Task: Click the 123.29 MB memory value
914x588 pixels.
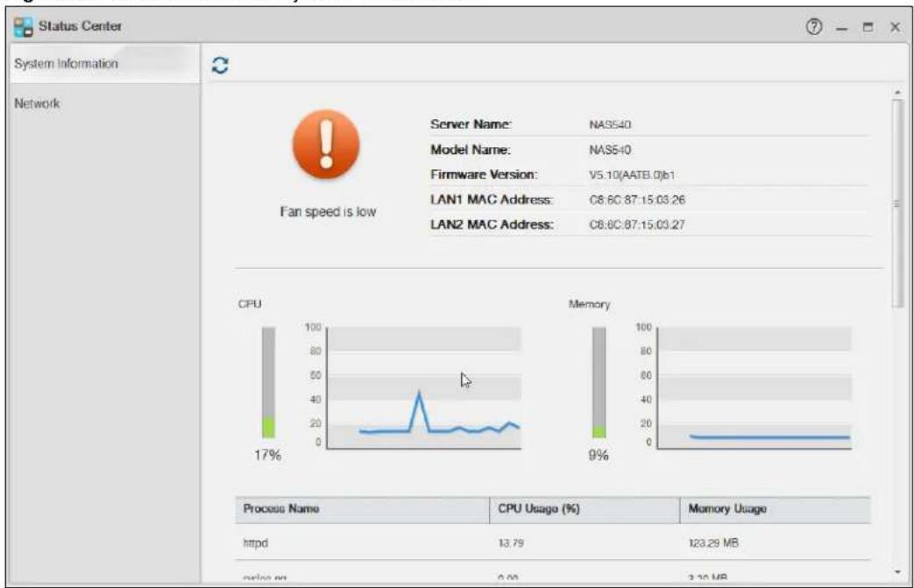Action: pos(713,543)
